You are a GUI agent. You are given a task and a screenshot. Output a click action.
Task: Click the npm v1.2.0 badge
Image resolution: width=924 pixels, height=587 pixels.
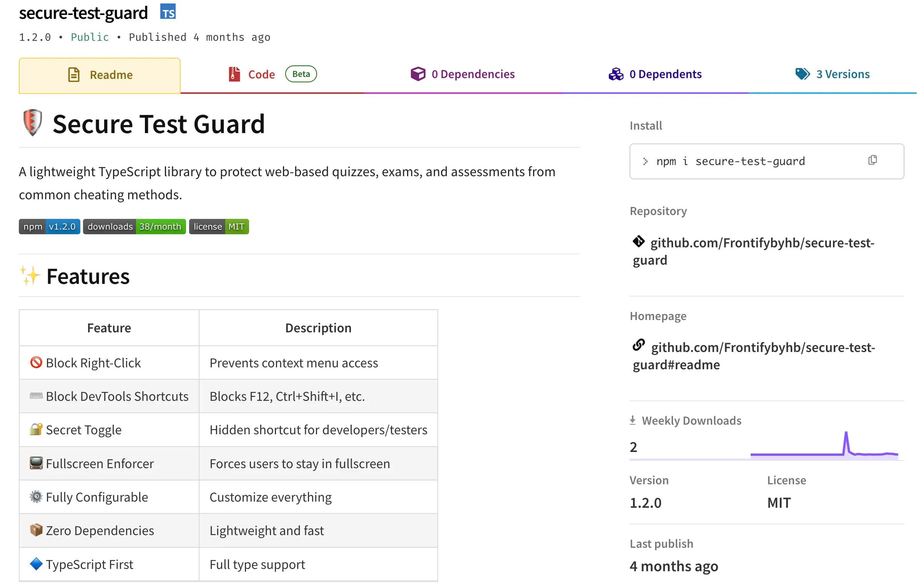coord(50,227)
